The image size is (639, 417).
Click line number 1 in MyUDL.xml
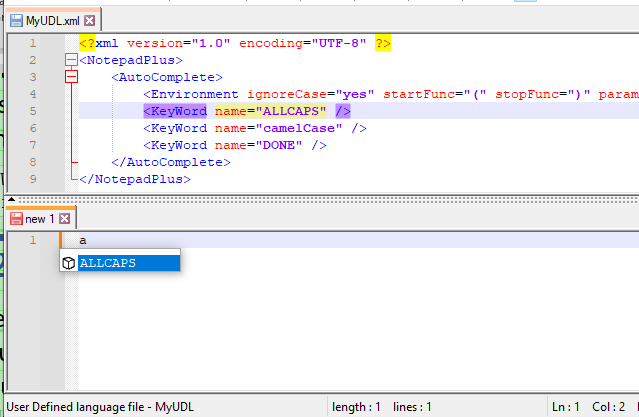tap(33, 43)
